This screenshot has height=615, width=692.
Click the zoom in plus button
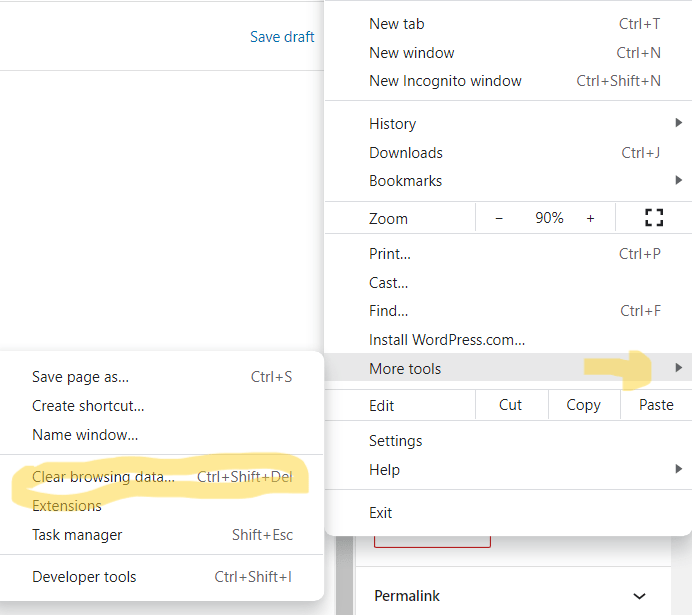point(590,218)
